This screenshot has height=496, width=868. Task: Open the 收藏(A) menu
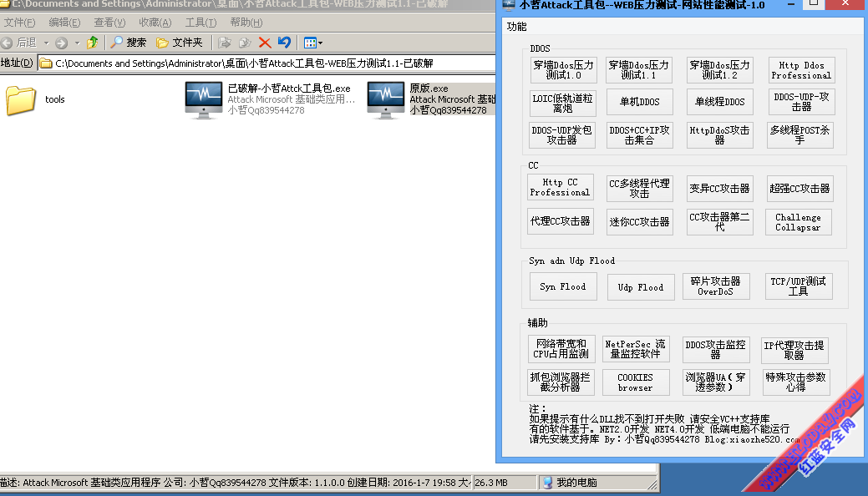pyautogui.click(x=155, y=23)
